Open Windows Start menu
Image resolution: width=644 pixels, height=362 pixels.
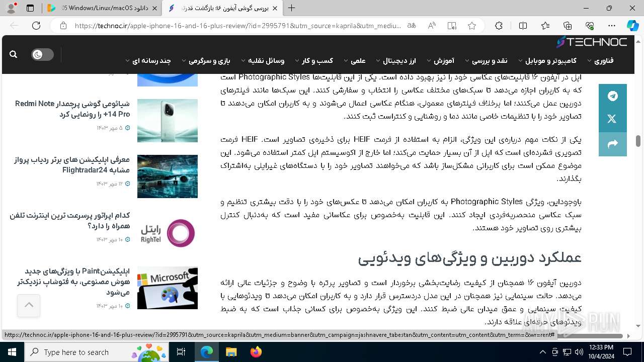click(12, 352)
